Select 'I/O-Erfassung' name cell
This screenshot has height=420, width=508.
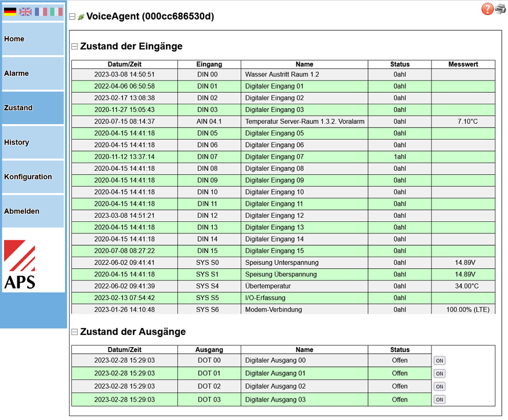pos(304,298)
